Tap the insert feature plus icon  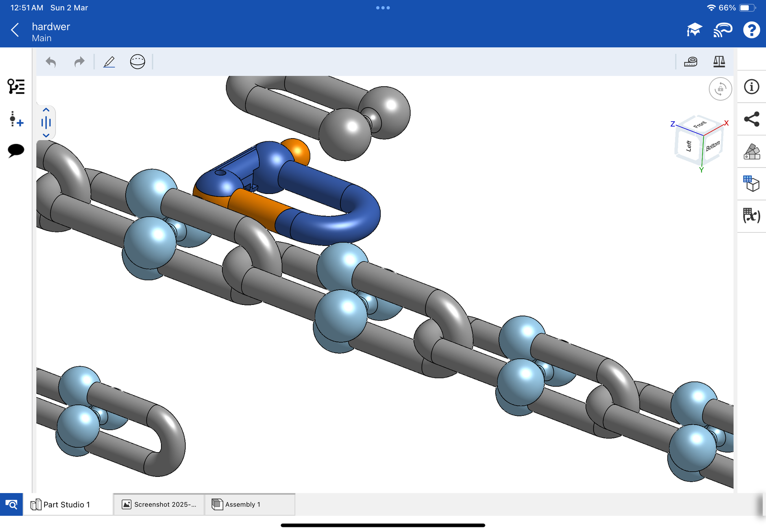16,119
